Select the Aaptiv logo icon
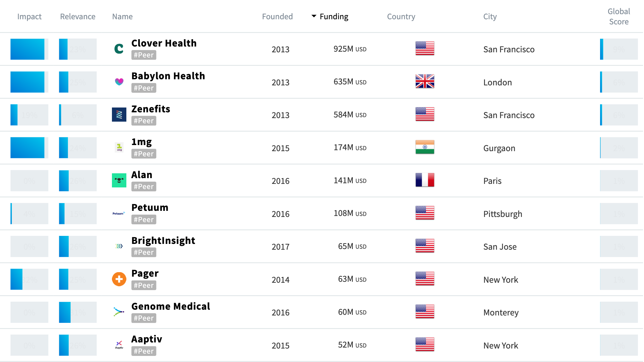 click(119, 345)
